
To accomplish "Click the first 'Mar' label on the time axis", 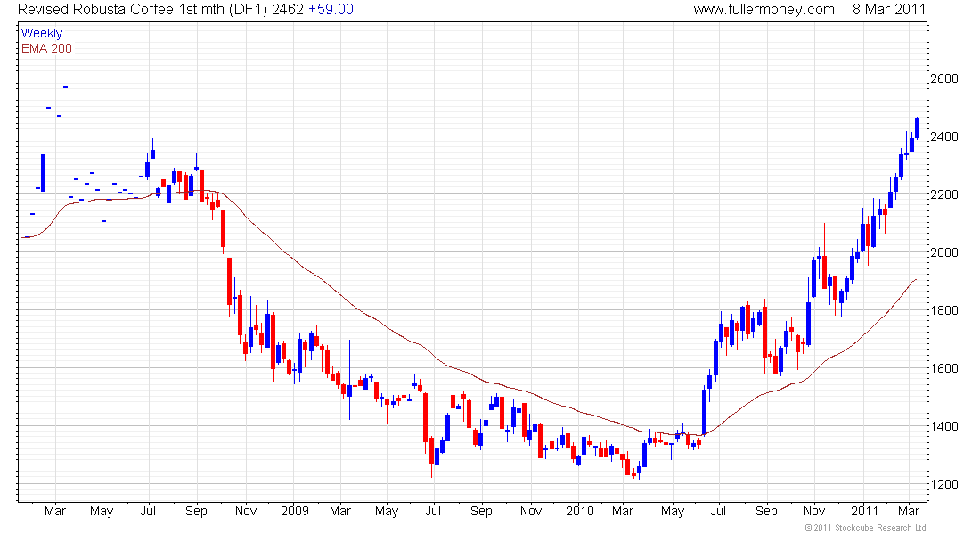I will pyautogui.click(x=55, y=511).
